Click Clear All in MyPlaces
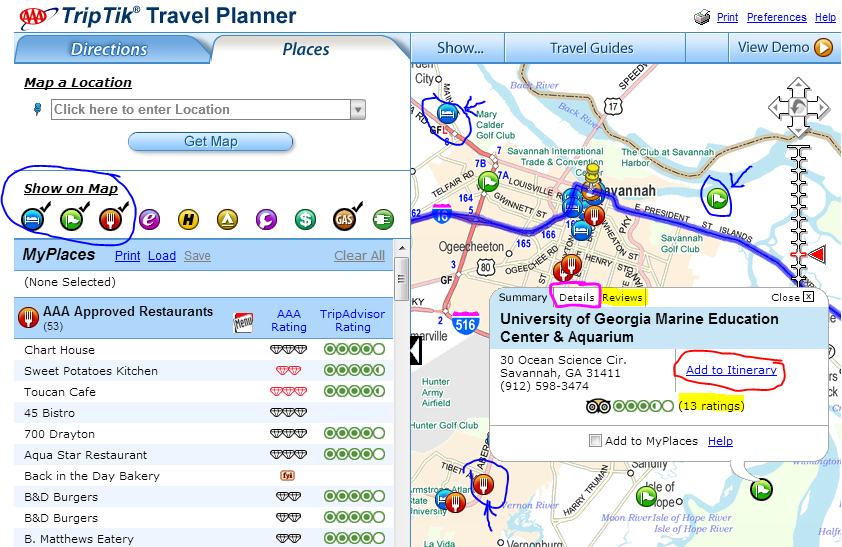The height and width of the screenshot is (547, 842). tap(359, 256)
